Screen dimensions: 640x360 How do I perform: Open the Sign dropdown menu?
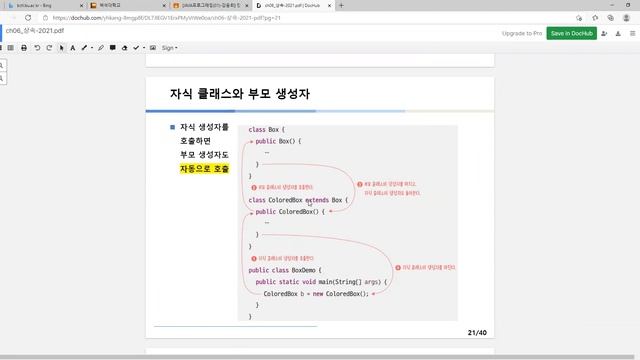(169, 48)
